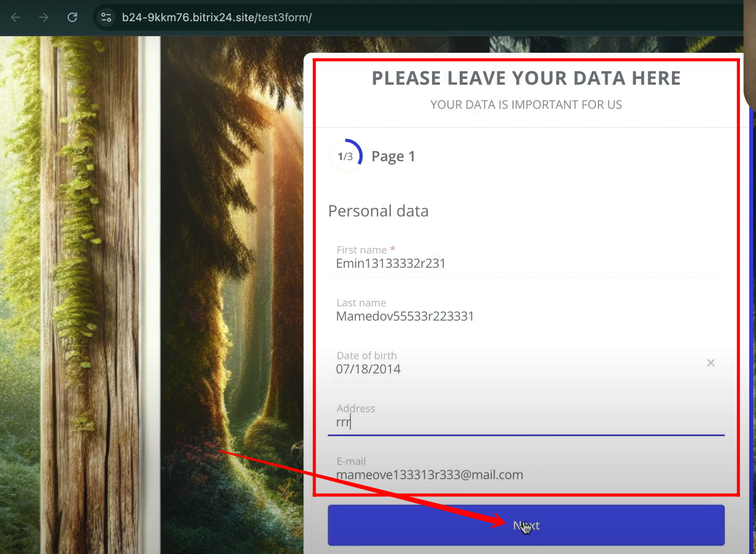Click the Address field containing rrr
This screenshot has height=554, width=756.
tap(526, 416)
